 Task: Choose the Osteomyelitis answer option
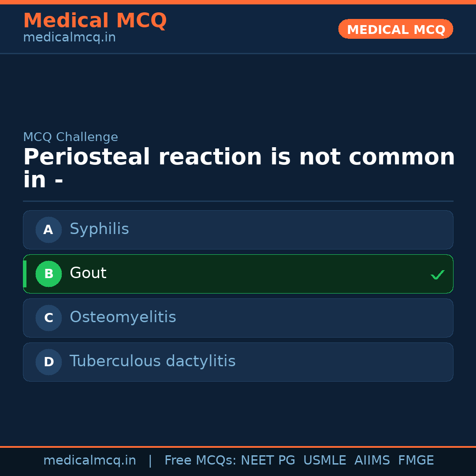(x=238, y=318)
